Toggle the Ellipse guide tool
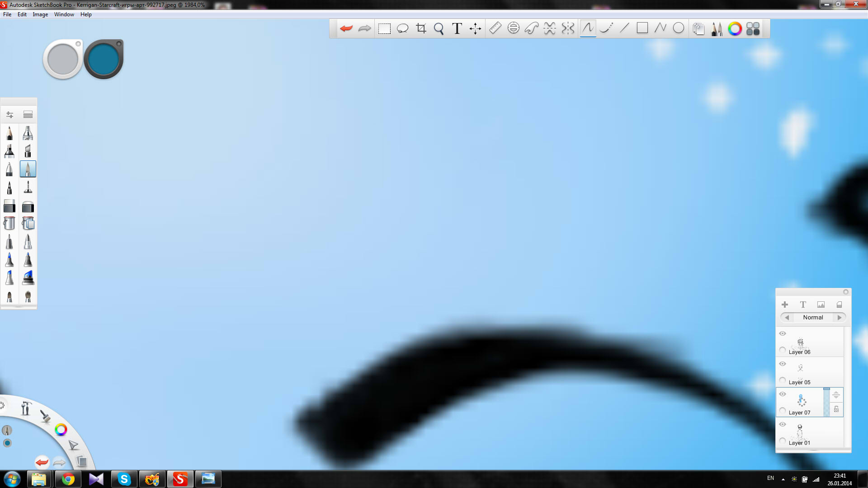Image resolution: width=868 pixels, height=488 pixels. (x=514, y=28)
